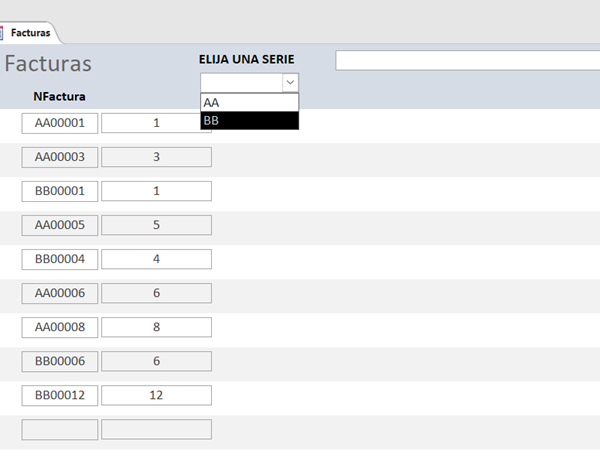Viewport: 600px width, 458px height.
Task: Choose BB in the series dropdown list
Action: (249, 120)
